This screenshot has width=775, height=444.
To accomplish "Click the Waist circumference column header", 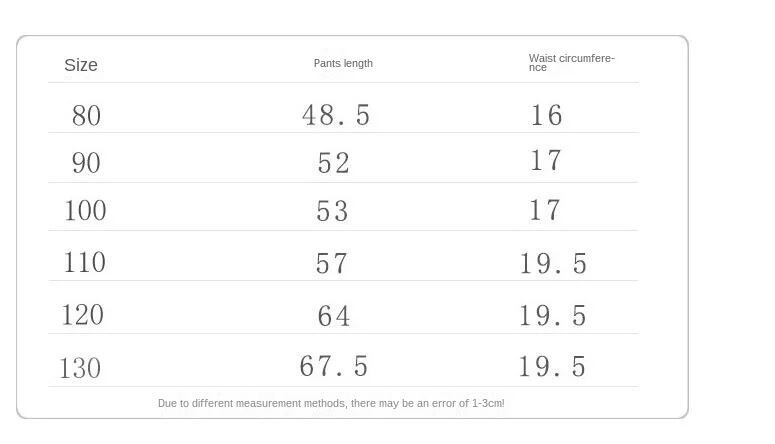I will tap(571, 63).
